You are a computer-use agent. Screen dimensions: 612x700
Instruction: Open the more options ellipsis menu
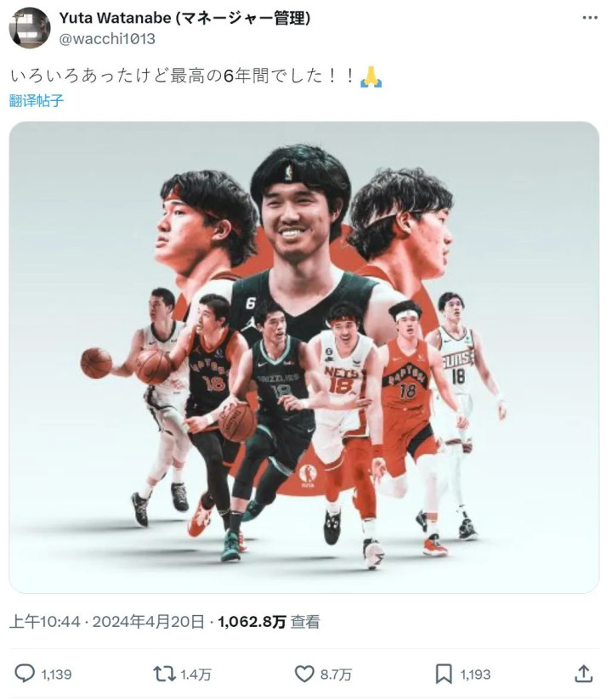[x=590, y=18]
